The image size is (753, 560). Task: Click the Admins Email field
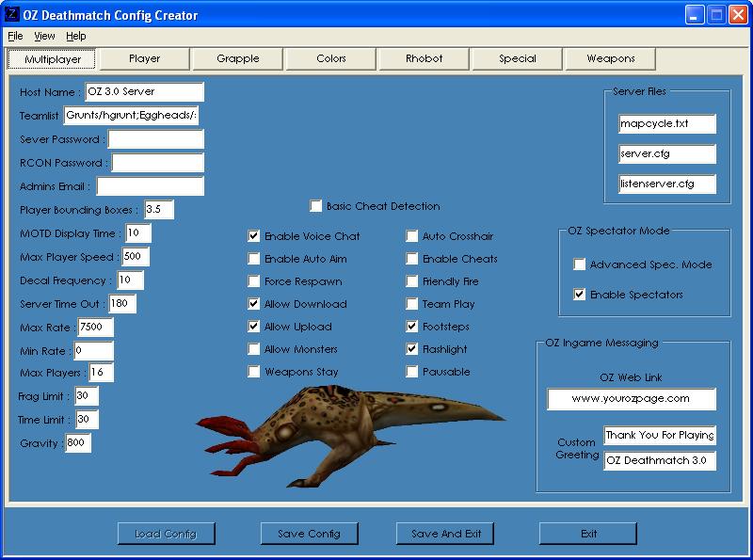[x=151, y=185]
